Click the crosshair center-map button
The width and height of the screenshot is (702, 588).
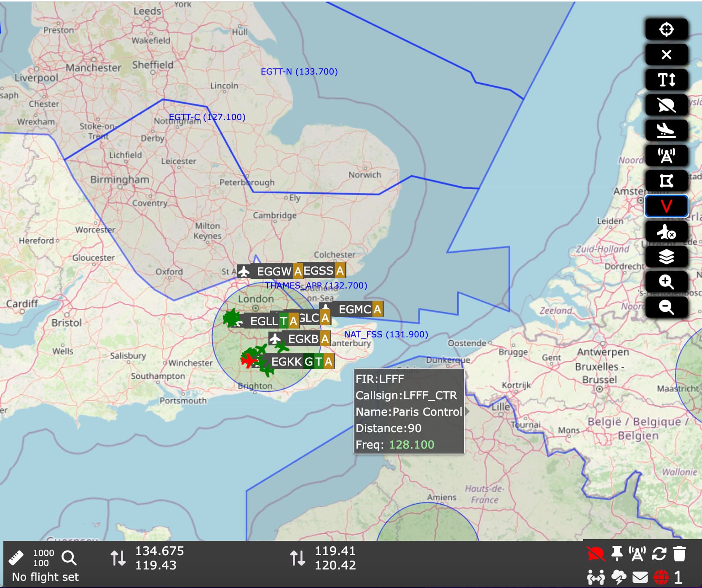pos(666,29)
